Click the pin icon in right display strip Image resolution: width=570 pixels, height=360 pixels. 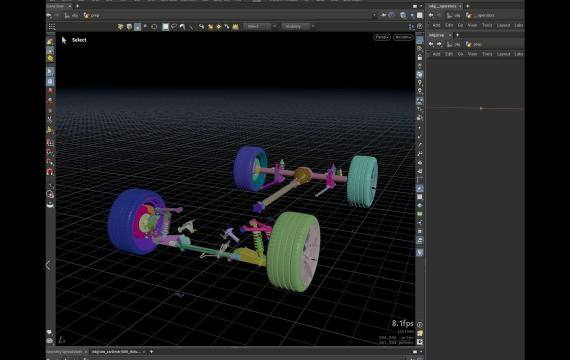(420, 83)
